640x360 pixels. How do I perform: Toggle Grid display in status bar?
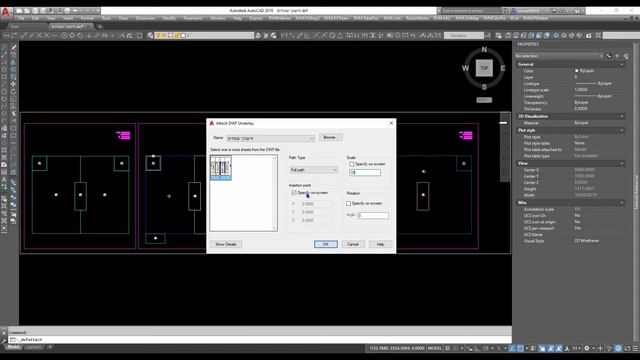click(x=447, y=348)
